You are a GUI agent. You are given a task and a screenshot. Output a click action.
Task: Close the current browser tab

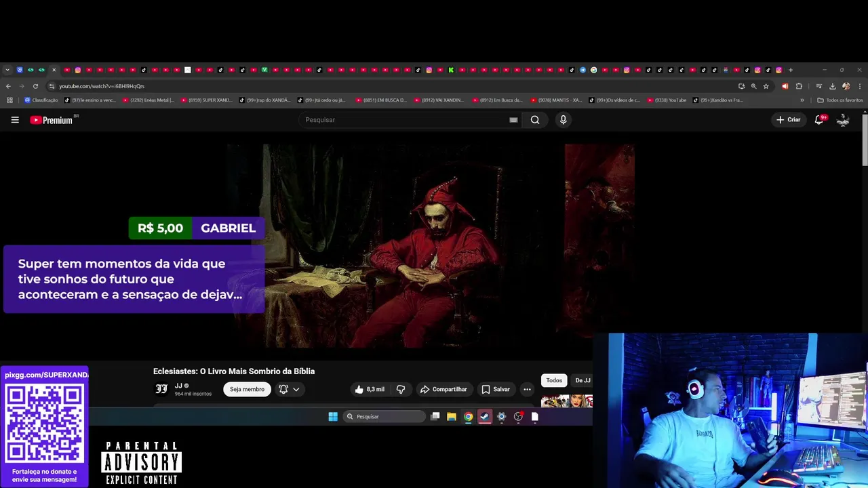tap(54, 70)
